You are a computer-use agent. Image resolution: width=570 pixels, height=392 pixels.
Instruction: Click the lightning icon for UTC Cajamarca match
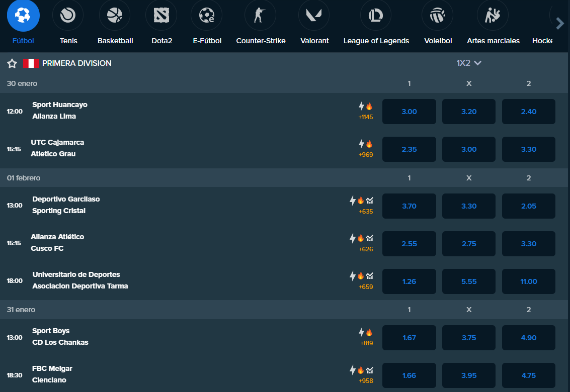pos(361,144)
